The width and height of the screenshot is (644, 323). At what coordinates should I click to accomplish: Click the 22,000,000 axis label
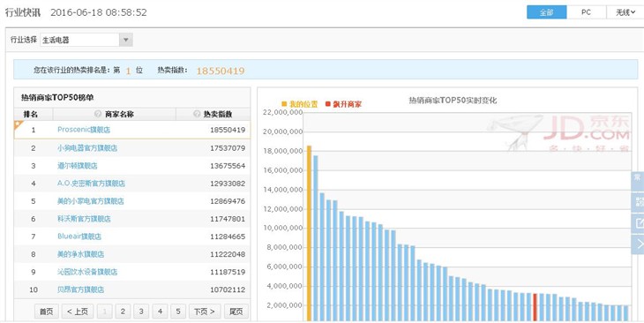[x=282, y=112]
